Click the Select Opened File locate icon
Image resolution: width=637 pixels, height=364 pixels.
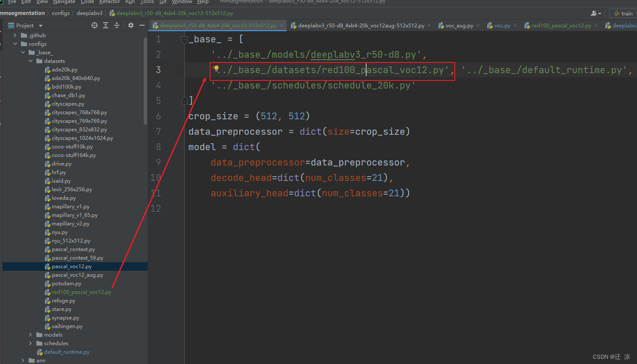pyautogui.click(x=95, y=26)
